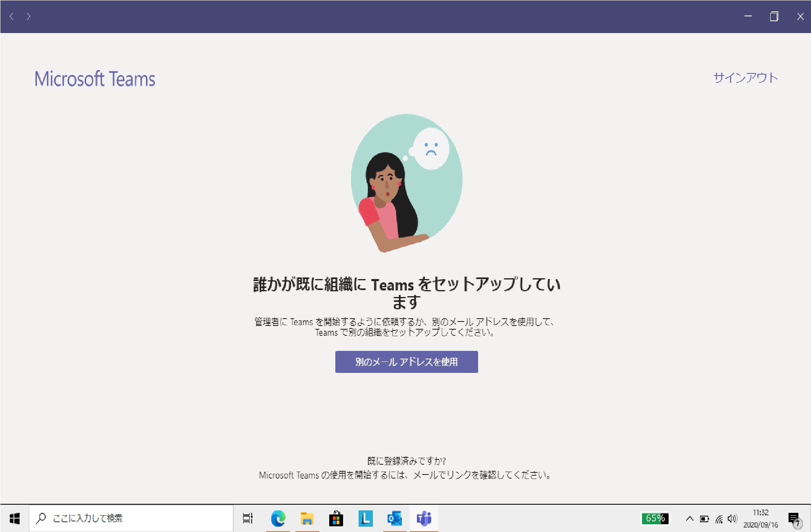Minimize the Teams window
This screenshot has width=811, height=532.
(x=748, y=16)
